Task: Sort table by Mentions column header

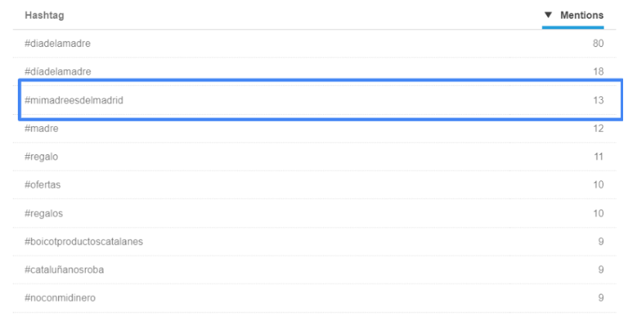Action: (581, 15)
